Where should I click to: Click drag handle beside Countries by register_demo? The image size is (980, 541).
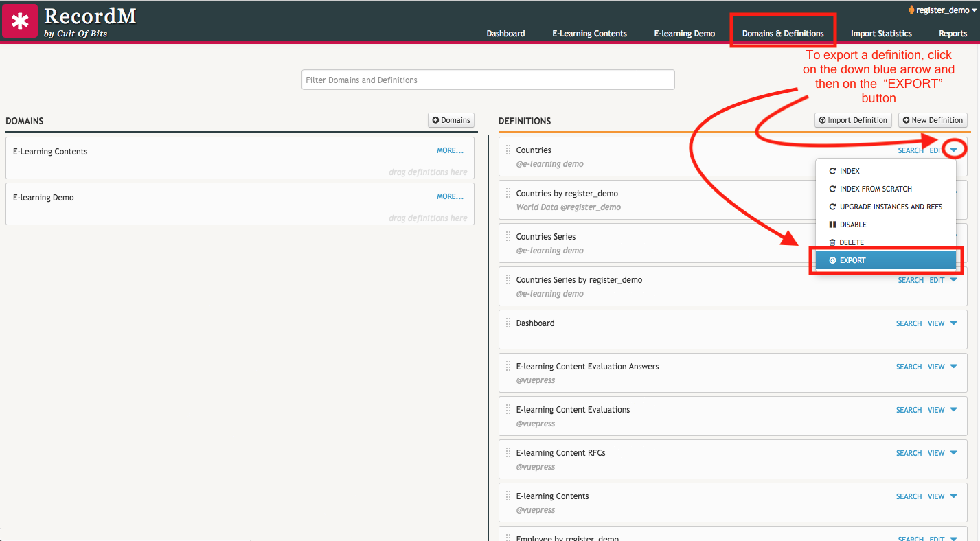508,194
